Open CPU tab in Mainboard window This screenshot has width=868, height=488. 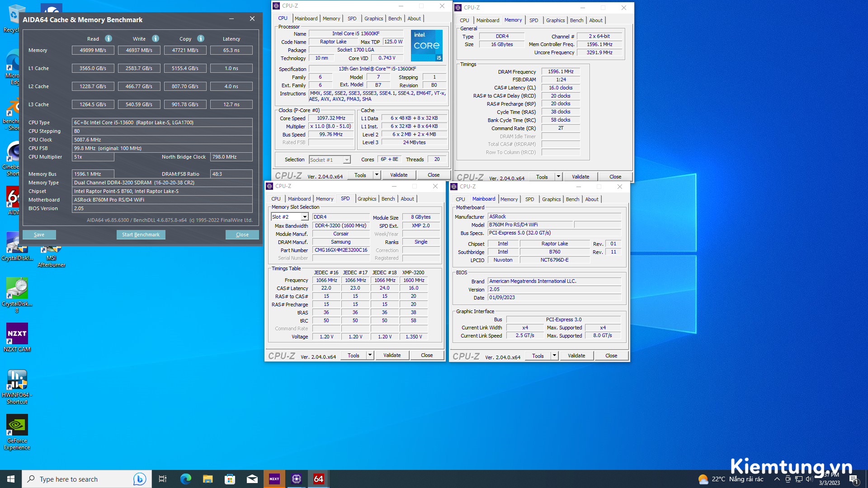pyautogui.click(x=460, y=199)
